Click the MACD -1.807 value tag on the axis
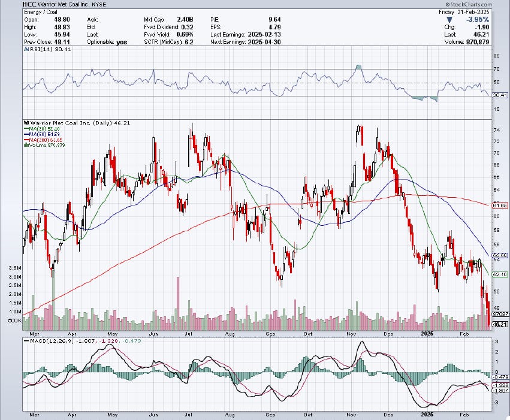 pos(501,391)
